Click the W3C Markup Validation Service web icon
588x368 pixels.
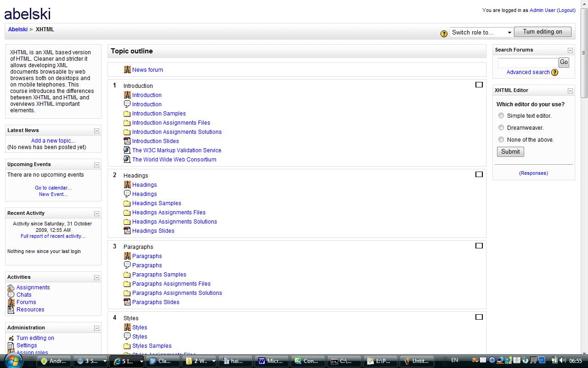[127, 150]
